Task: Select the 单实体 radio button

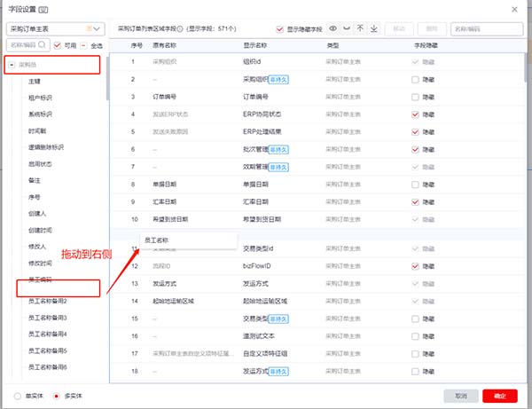Action: (18, 396)
